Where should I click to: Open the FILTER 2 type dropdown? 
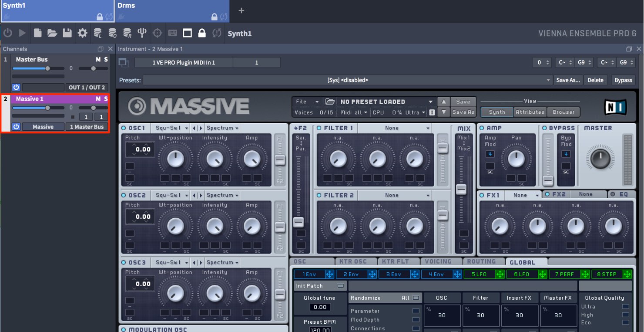pos(395,195)
